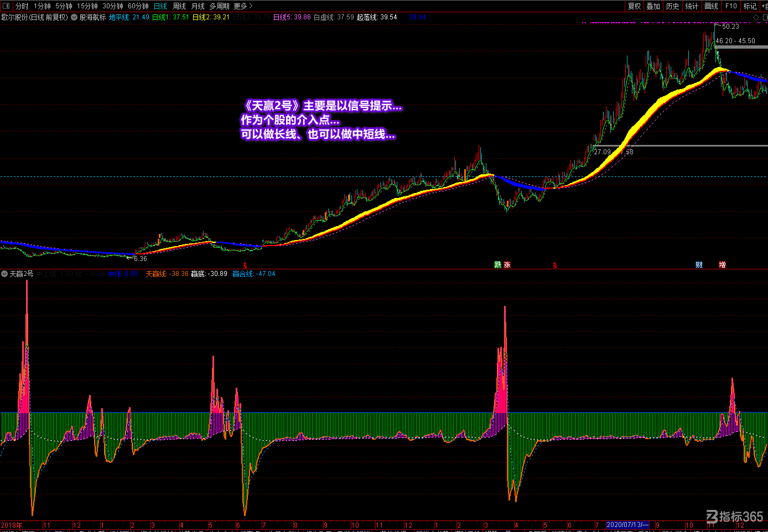The image size is (768, 532).
Task: Toggle the side panel icon at top-left
Action: [x=6, y=6]
